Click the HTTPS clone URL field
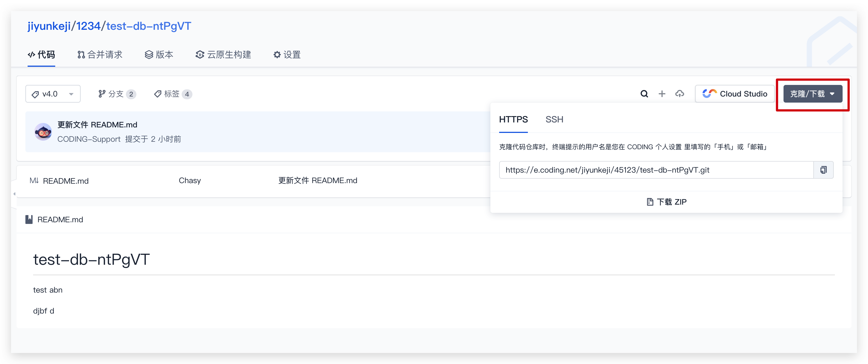The width and height of the screenshot is (868, 364). coord(656,170)
